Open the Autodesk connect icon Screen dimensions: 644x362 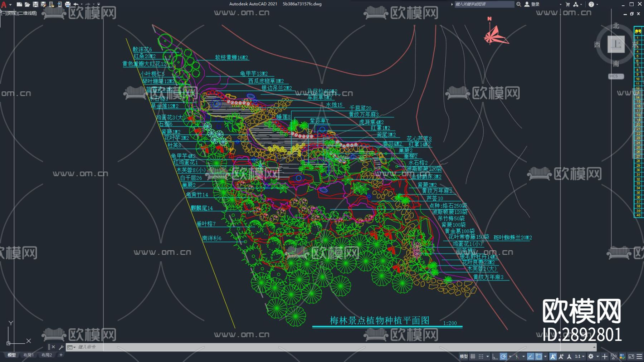pos(576,4)
